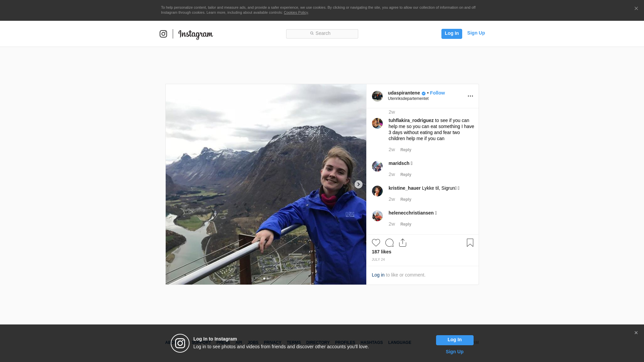Click the JULY 24 post date
Viewport: 644px width, 362px height.
click(x=378, y=260)
